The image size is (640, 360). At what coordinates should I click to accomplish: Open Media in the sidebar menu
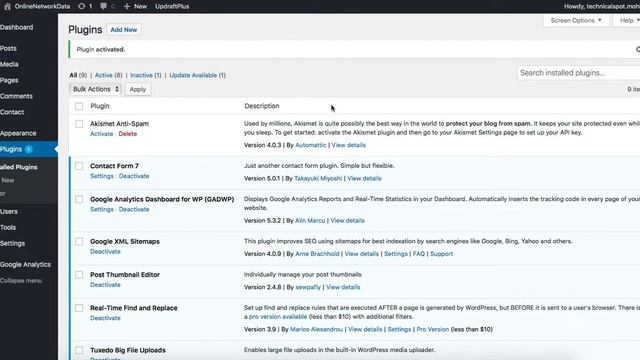(9, 64)
